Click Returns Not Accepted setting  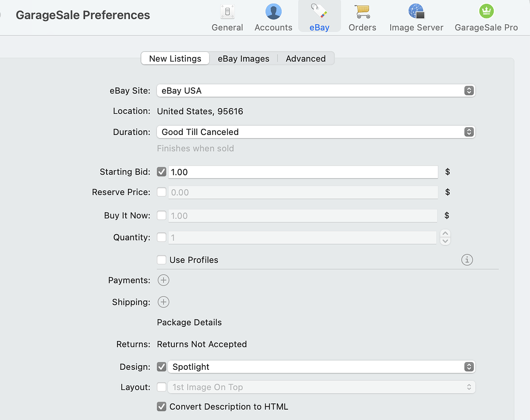coord(202,344)
